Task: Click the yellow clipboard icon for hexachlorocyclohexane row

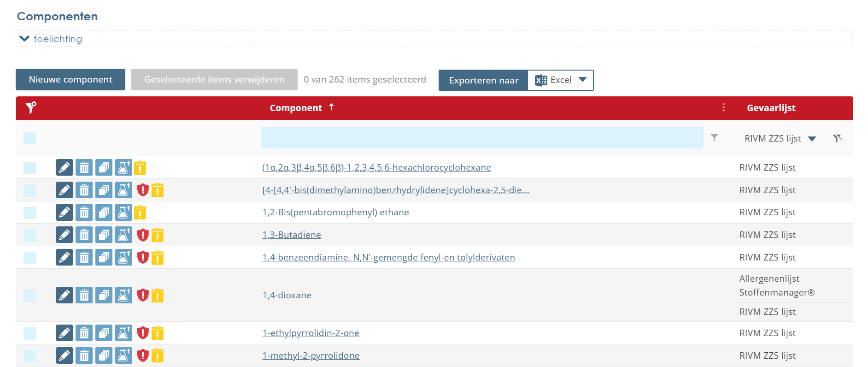Action: (140, 168)
